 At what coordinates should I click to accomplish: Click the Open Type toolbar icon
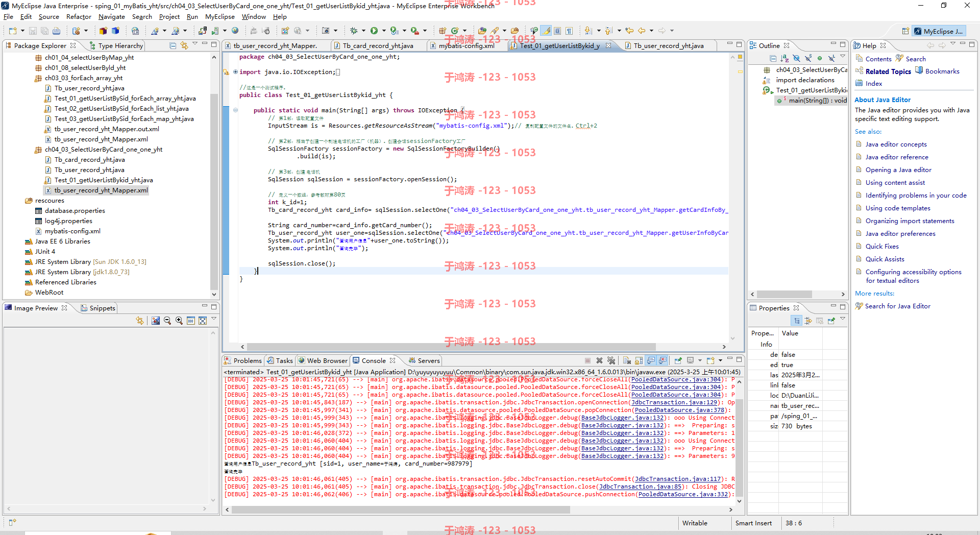pyautogui.click(x=482, y=31)
